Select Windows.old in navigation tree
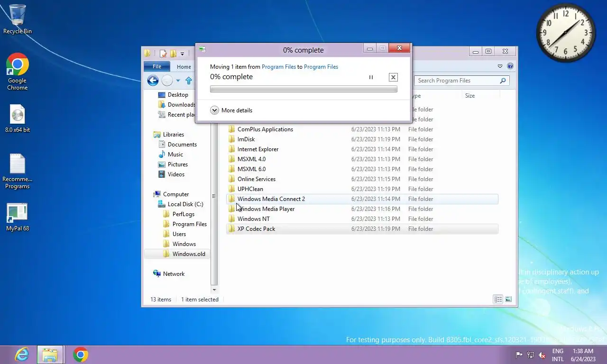This screenshot has width=607, height=364. point(184,254)
